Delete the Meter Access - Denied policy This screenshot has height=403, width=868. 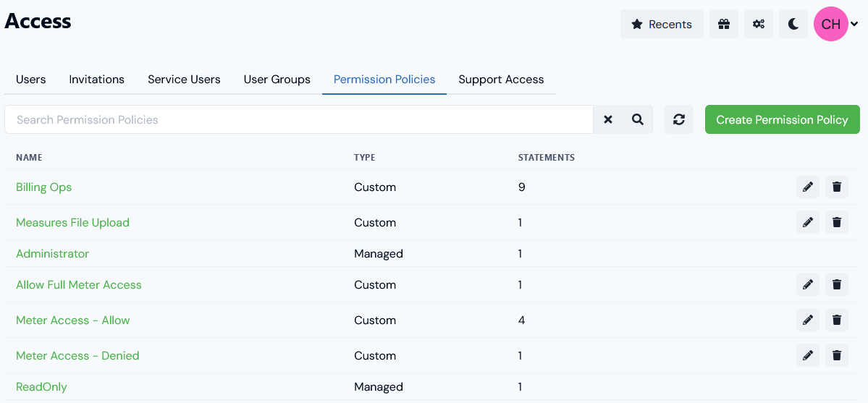836,355
